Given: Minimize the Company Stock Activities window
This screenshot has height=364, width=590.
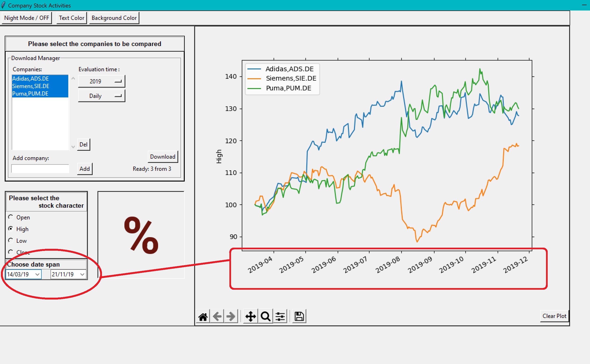Looking at the screenshot, I should (x=584, y=5).
